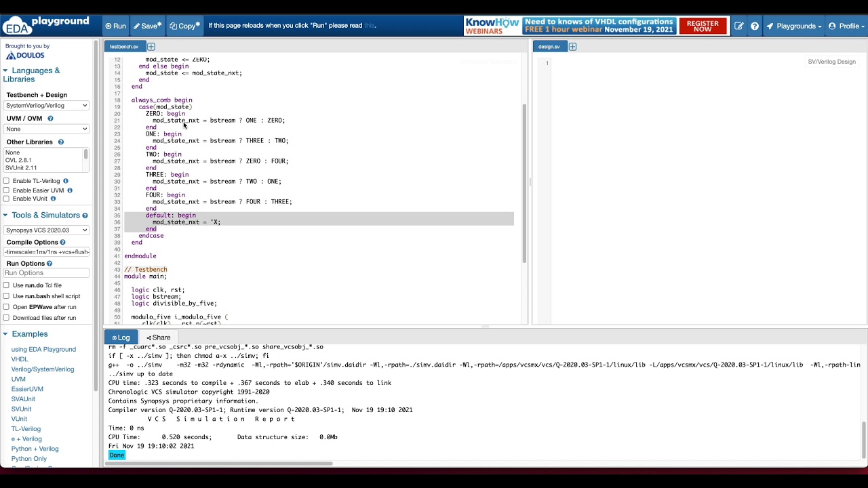Open the Playgrounds dropdown menu
Image resolution: width=868 pixels, height=488 pixels.
pos(793,26)
